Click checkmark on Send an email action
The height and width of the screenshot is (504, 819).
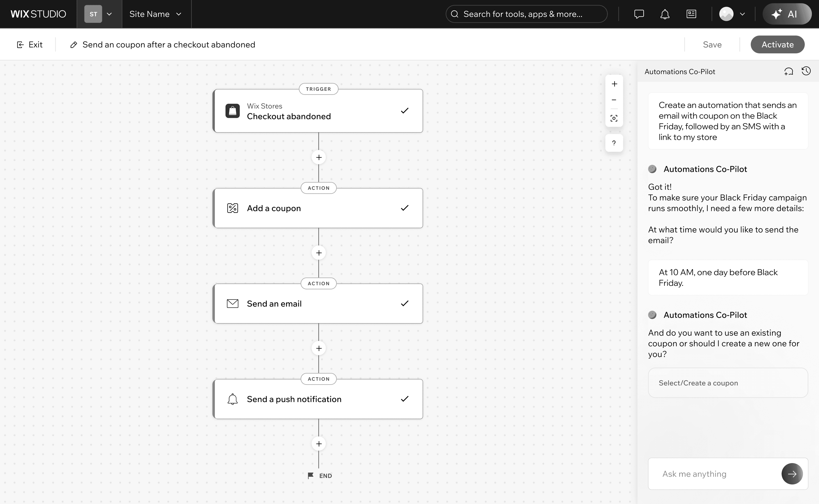tap(405, 303)
